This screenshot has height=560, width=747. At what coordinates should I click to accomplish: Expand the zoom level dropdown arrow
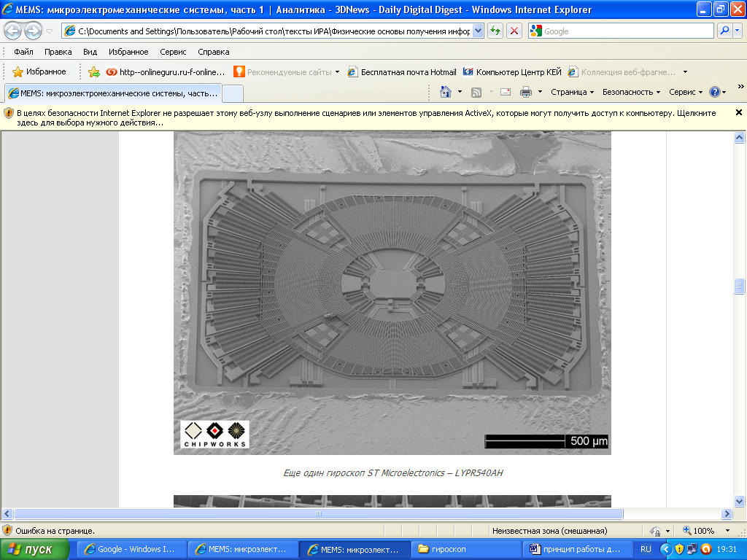pos(727,531)
